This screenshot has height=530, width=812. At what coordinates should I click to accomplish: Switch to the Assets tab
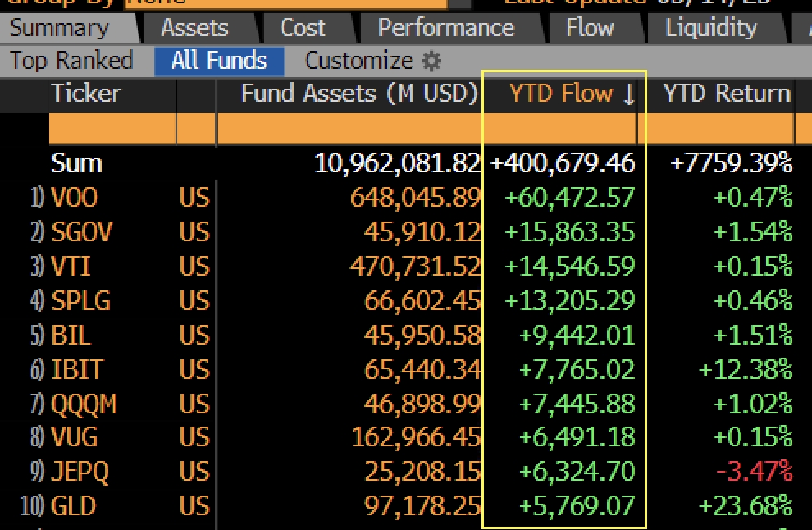tap(195, 28)
